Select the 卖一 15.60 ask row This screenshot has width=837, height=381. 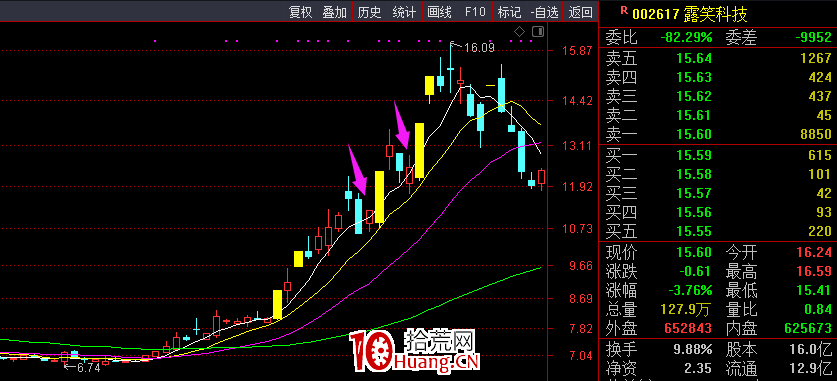pos(718,134)
